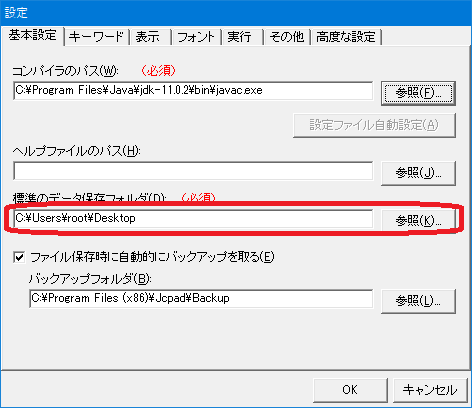Click 参照(J) browse button for help file
Viewport: 472px width, 408px height.
418,173
